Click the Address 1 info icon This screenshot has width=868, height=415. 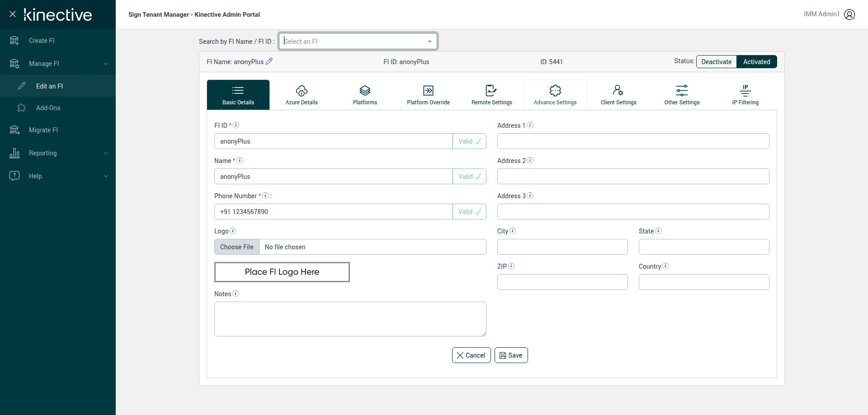pyautogui.click(x=530, y=125)
